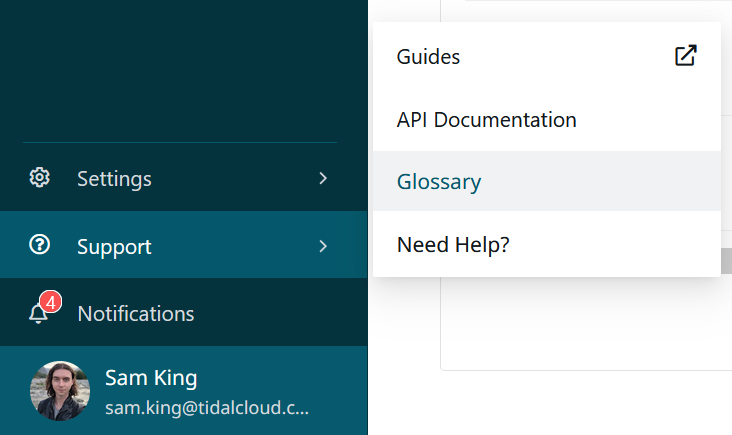Click the empty dark sidebar area above Settings
The width and height of the screenshot is (732, 435).
[180, 70]
